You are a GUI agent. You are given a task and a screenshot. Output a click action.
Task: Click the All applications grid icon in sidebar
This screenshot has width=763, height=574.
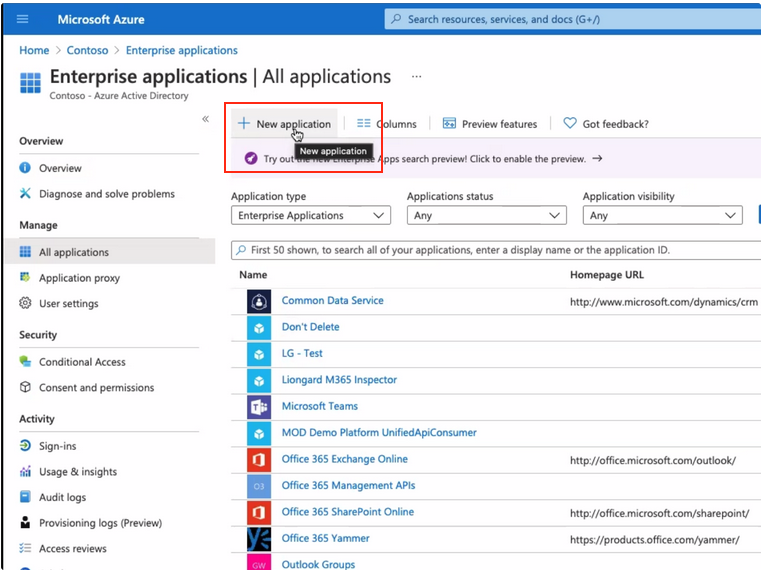click(25, 251)
